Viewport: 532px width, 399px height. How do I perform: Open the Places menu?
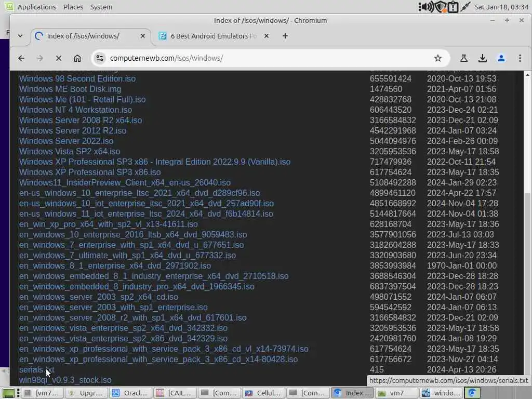tap(73, 7)
